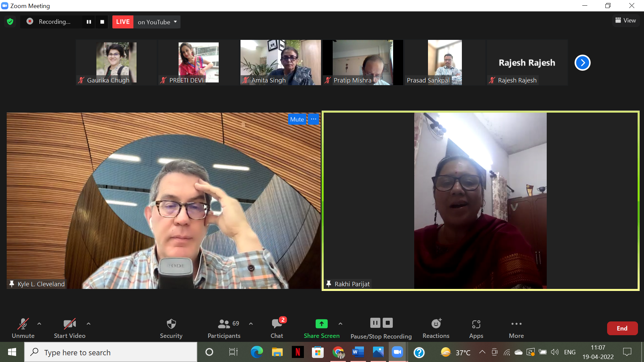Open the LIVE on YouTube dropdown
644x362 pixels.
[175, 22]
